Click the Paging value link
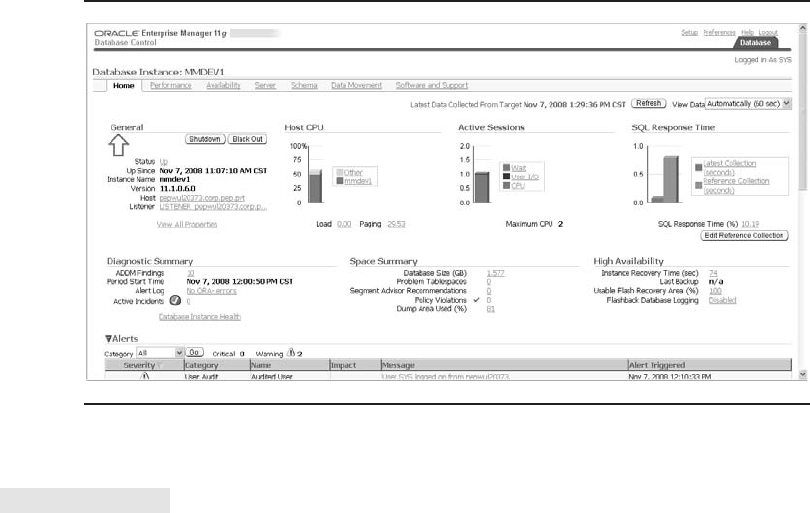The width and height of the screenshot is (810, 513). pos(396,224)
